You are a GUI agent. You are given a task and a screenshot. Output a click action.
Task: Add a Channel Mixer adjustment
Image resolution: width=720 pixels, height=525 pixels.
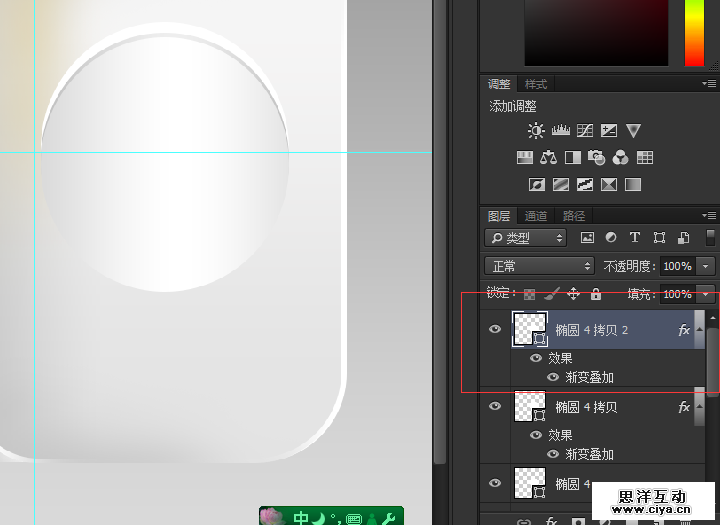tap(621, 158)
